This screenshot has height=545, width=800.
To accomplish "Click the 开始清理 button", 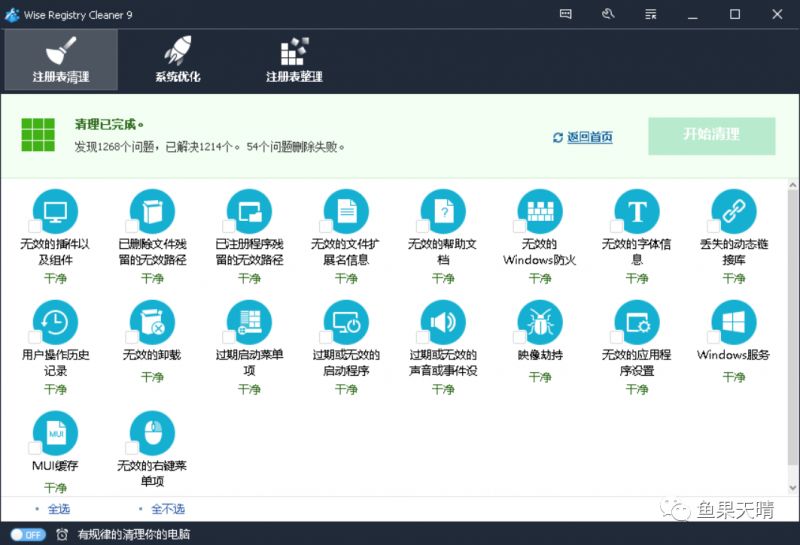I will (x=712, y=136).
